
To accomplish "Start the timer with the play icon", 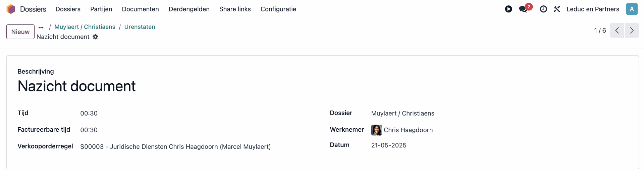I will [x=508, y=9].
